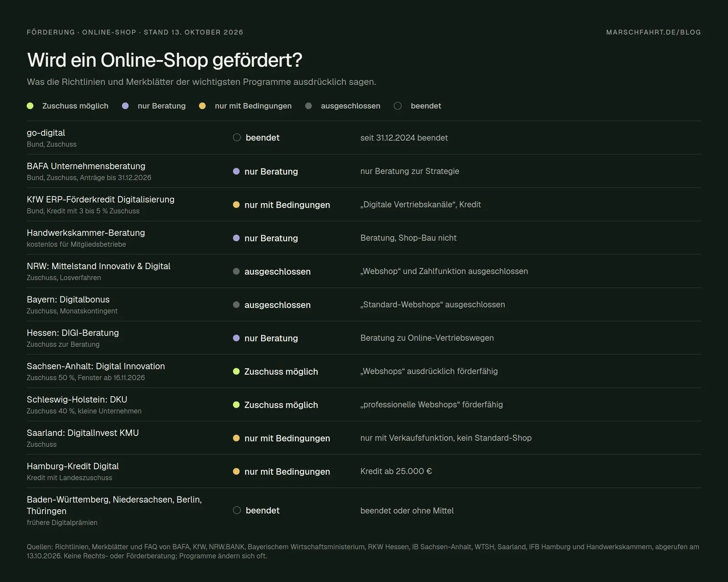Click the note 'Standard-Webshops ausgeschlossen'
Screen dimensions: 728x582
(433, 305)
